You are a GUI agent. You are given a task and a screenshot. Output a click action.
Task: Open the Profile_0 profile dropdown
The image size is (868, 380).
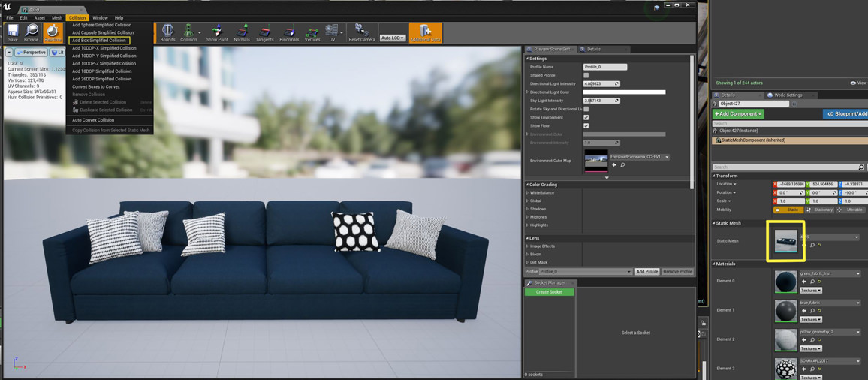pyautogui.click(x=586, y=272)
